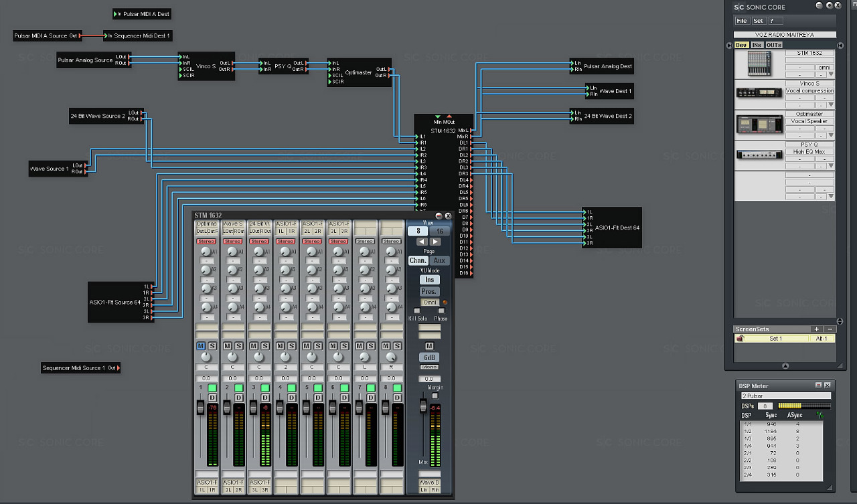The width and height of the screenshot is (857, 504).
Task: Go to next mixer view page arrow
Action: 435,242
